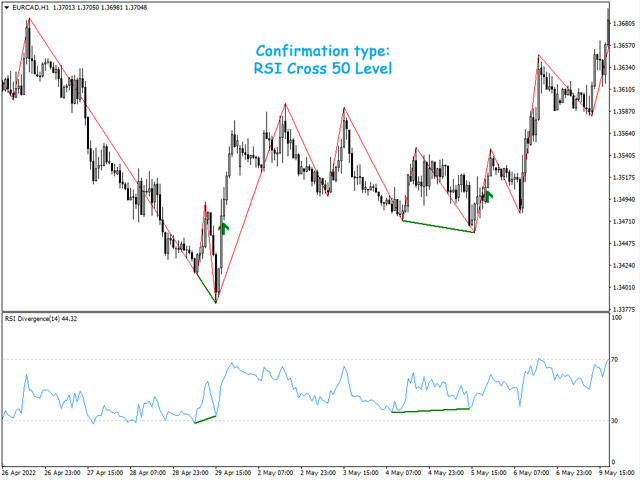Select the 1.35640 price label
This screenshot has height=480, width=640.
click(x=624, y=133)
